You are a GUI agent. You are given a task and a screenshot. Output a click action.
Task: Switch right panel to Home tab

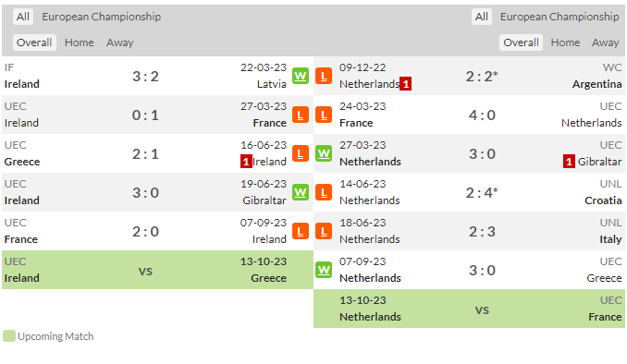click(x=565, y=42)
